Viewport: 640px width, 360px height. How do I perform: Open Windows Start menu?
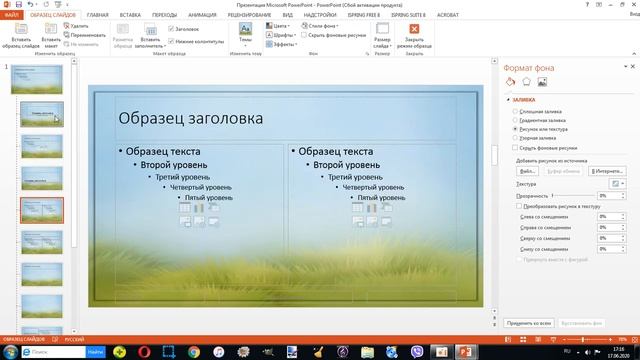[10, 352]
